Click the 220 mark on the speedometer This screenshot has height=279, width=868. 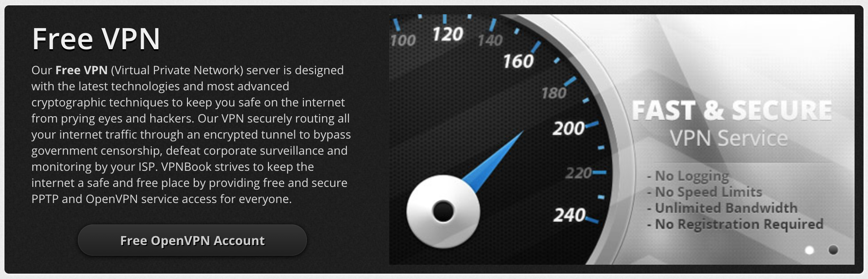point(579,173)
